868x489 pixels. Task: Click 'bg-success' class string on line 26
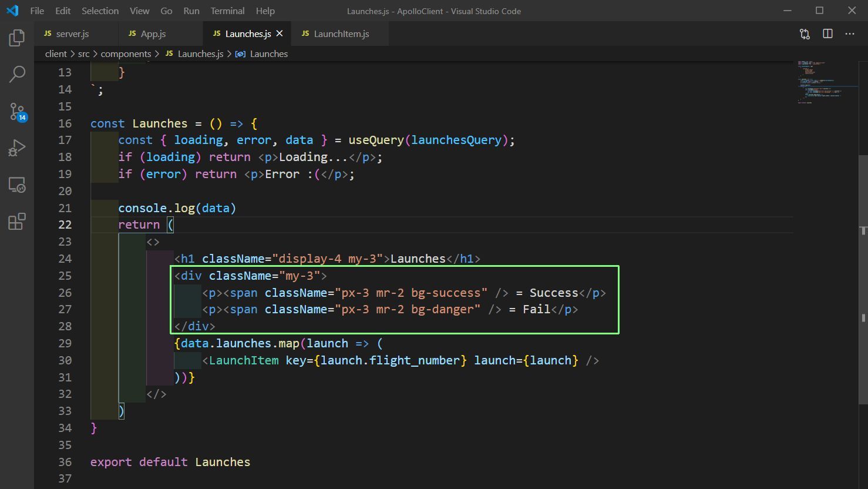click(x=446, y=293)
